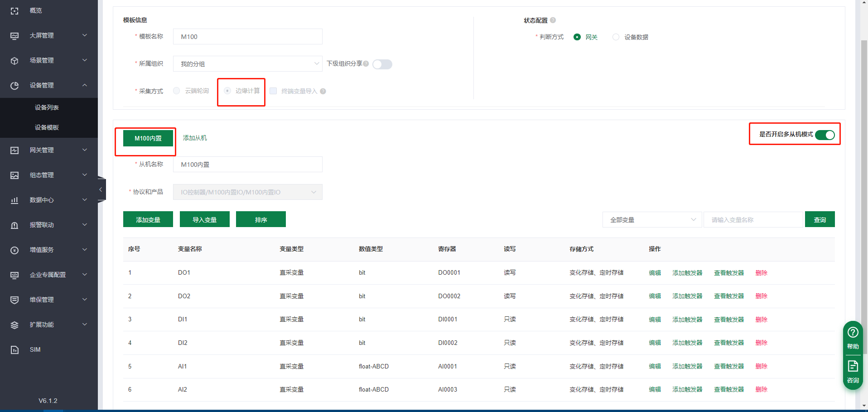This screenshot has height=412, width=868.
Task: Disable the 是否开启多从机模式 switch
Action: click(825, 135)
